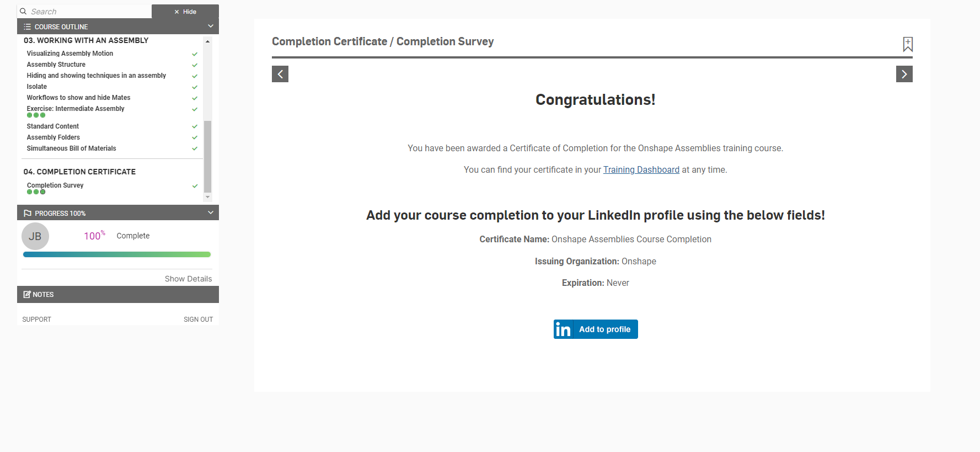980x452 pixels.
Task: Open the Support link
Action: (x=36, y=320)
